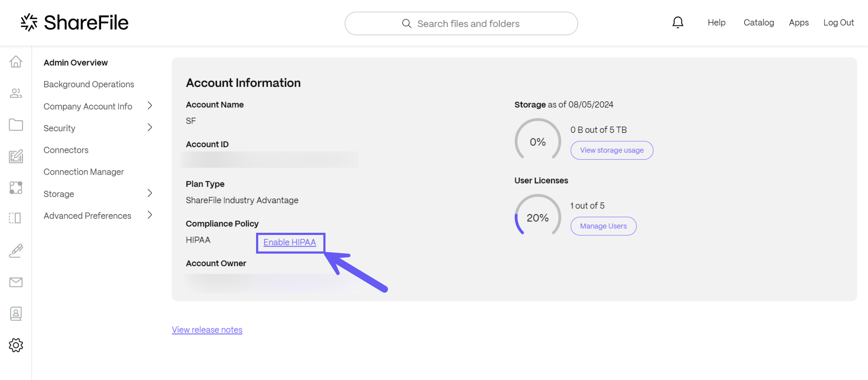The width and height of the screenshot is (868, 380).
Task: Click the 'Storage as of 08/05/2024' label
Action: pos(564,105)
